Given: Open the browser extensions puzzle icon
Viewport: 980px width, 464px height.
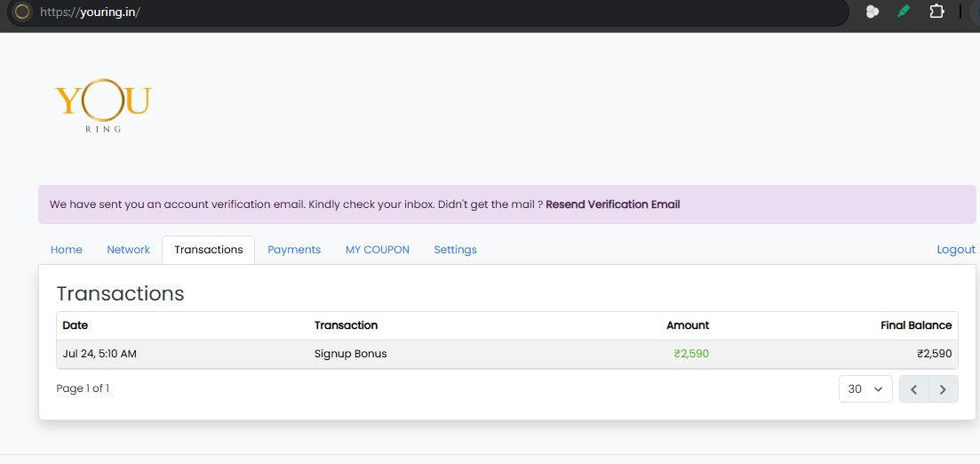Looking at the screenshot, I should tap(936, 12).
